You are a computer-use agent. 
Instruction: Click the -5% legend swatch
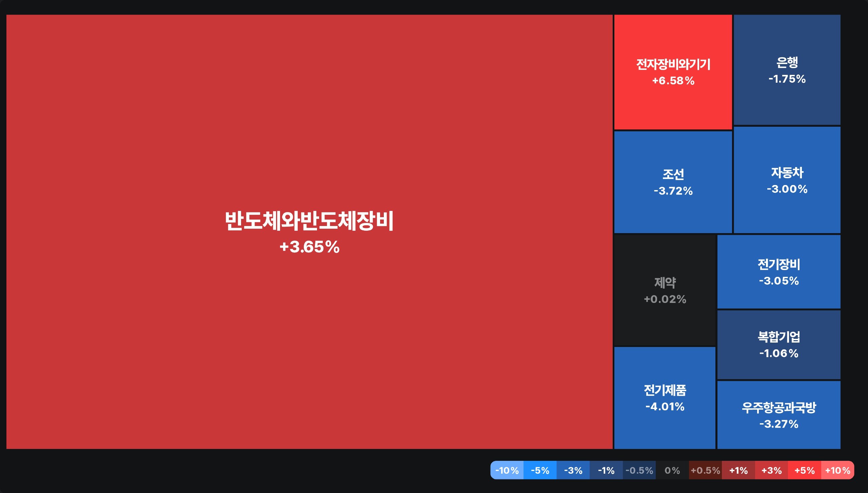click(540, 470)
